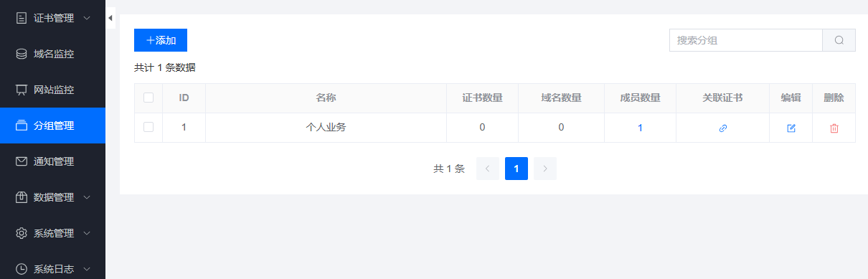Click the red trash delete icon

834,128
